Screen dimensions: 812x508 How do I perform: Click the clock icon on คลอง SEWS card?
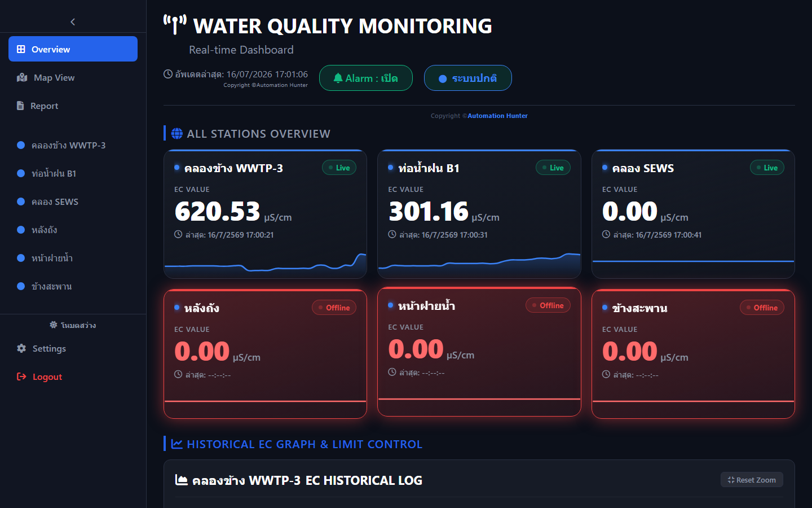pos(606,234)
